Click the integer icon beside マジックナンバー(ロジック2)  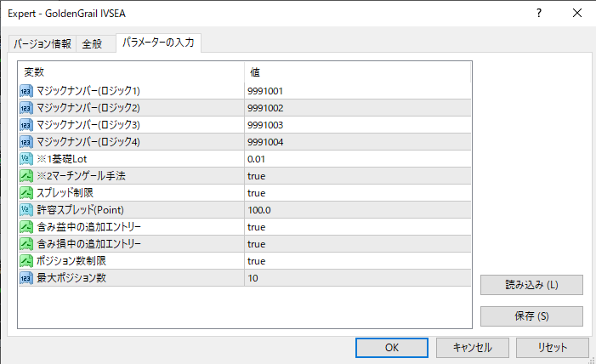click(26, 107)
